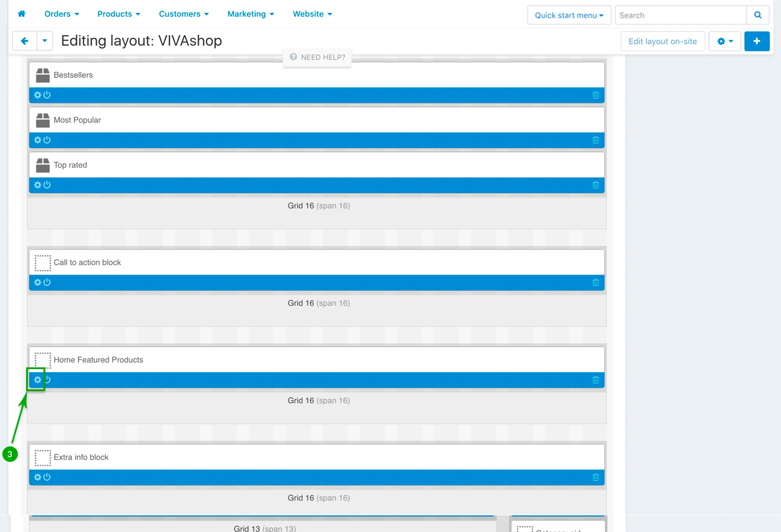Expand the caret dropdown next to back arrow
Image resolution: width=781 pixels, height=532 pixels.
[x=45, y=41]
